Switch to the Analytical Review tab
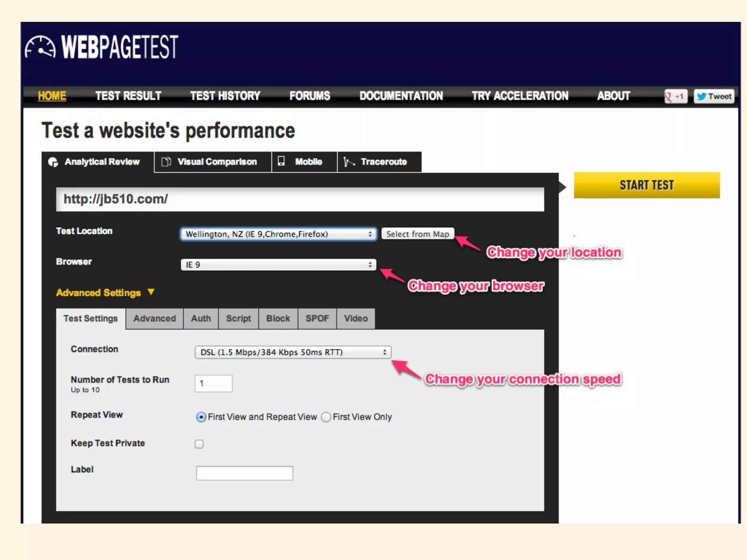 98,162
